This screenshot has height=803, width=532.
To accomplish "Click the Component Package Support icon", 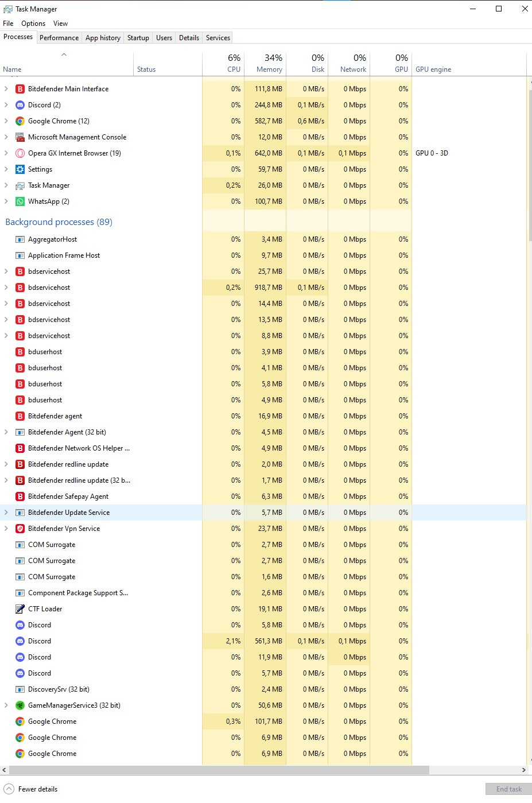I will (20, 593).
